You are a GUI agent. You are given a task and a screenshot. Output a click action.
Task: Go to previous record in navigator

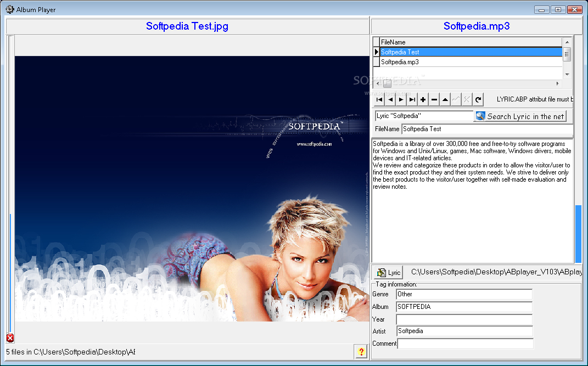pos(390,100)
